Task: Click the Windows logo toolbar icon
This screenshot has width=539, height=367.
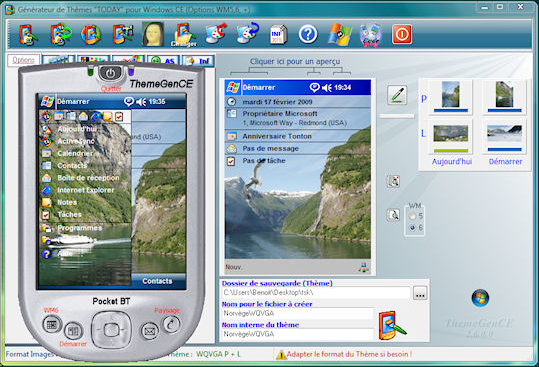Action: tap(340, 34)
